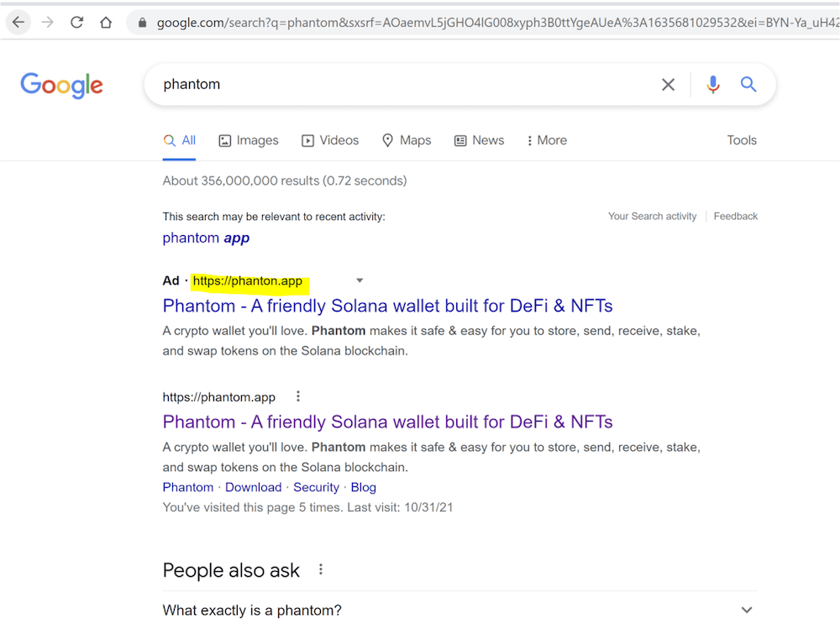The image size is (840, 629).
Task: Open three-dot menu beside People also ask
Action: pos(321,569)
